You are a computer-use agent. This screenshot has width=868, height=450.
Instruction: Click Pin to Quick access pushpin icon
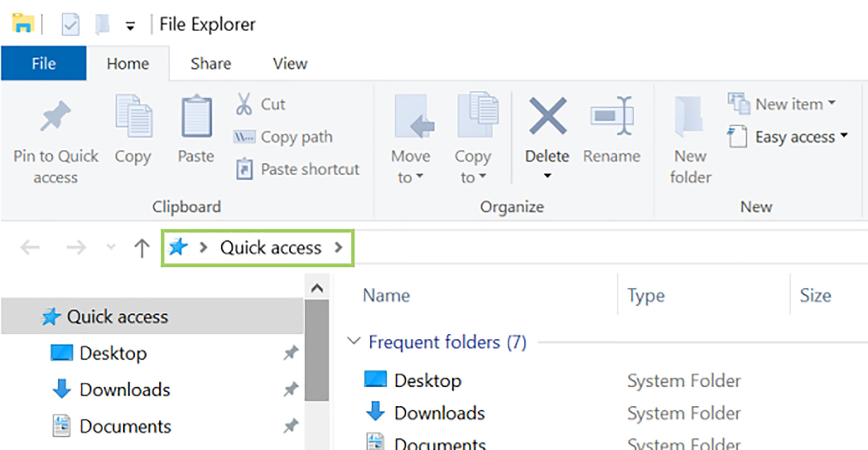tap(56, 115)
